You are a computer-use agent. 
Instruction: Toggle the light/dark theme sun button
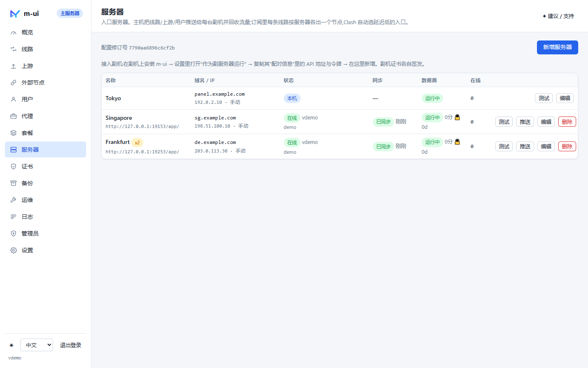pyautogui.click(x=11, y=346)
